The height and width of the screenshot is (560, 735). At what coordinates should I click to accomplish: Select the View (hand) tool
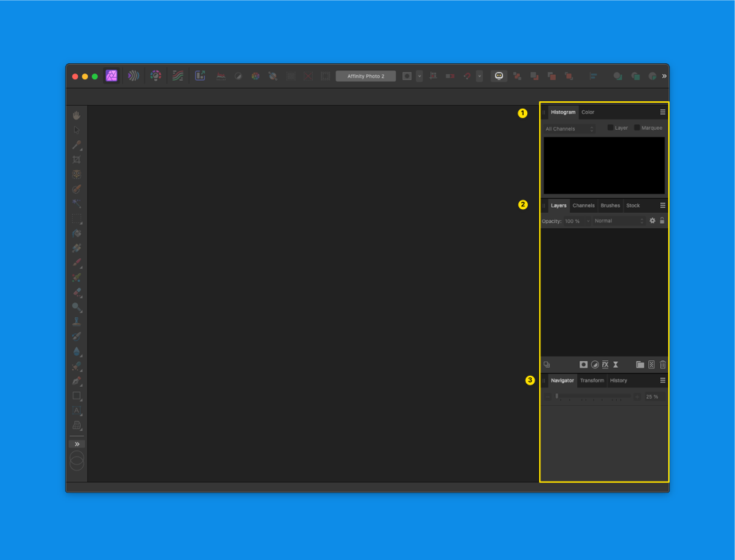pyautogui.click(x=77, y=114)
